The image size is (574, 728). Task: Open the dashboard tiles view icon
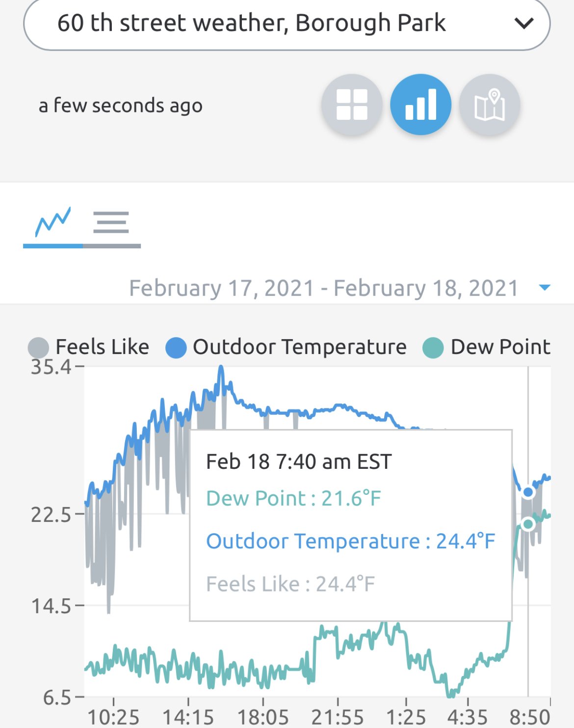pos(352,105)
